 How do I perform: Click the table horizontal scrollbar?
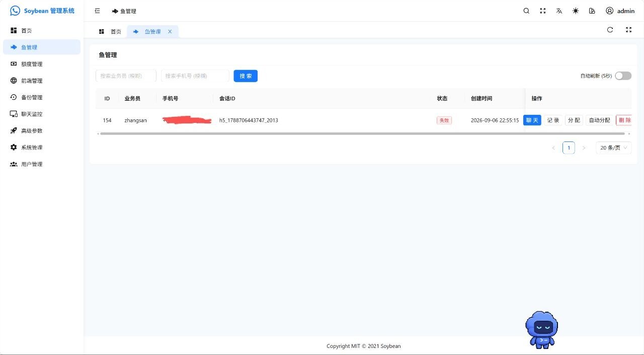point(362,133)
